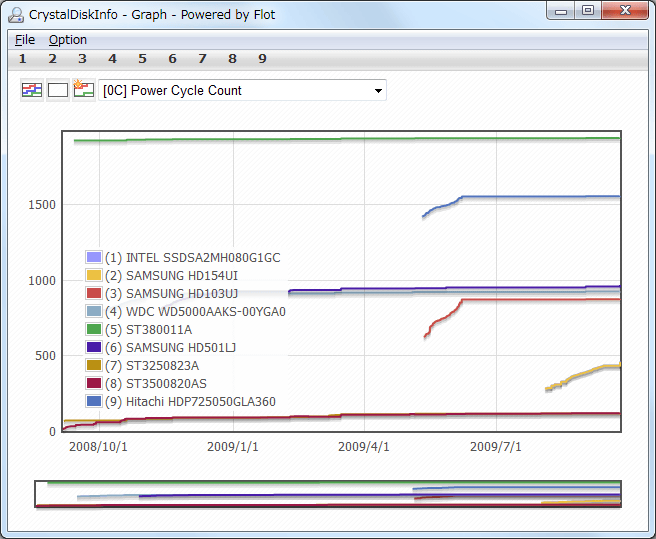Click the CrystalDiskInfo title bar app icon
Screen dimensions: 656x539
pos(15,14)
